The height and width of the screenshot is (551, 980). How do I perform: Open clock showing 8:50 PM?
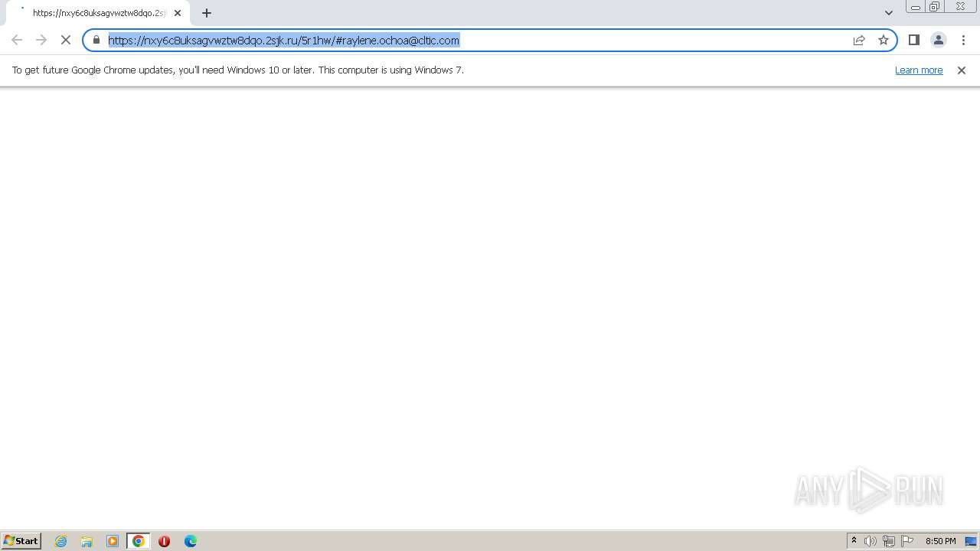[x=940, y=541]
